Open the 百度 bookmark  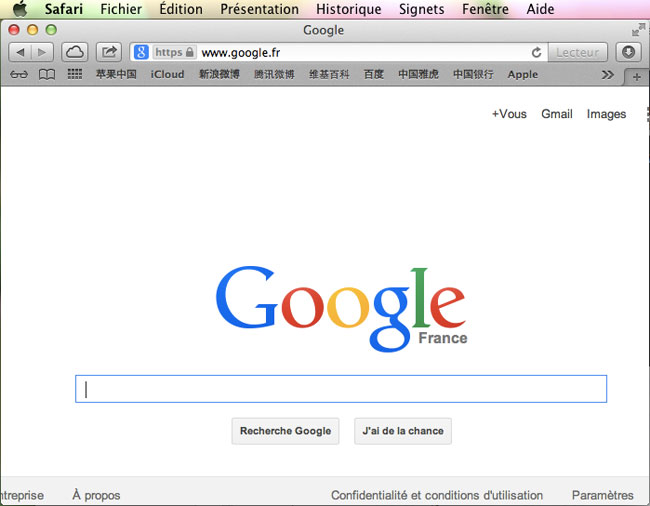tap(374, 75)
